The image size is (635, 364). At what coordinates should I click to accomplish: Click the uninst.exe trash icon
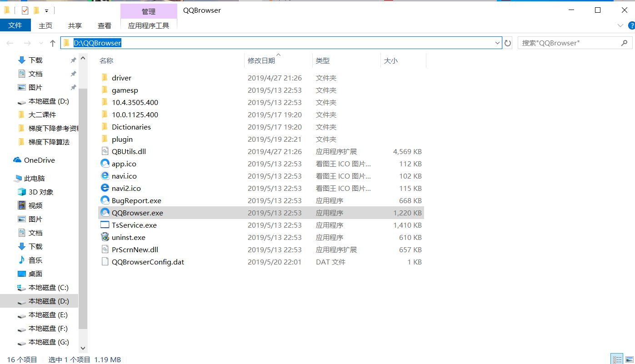[x=105, y=237]
